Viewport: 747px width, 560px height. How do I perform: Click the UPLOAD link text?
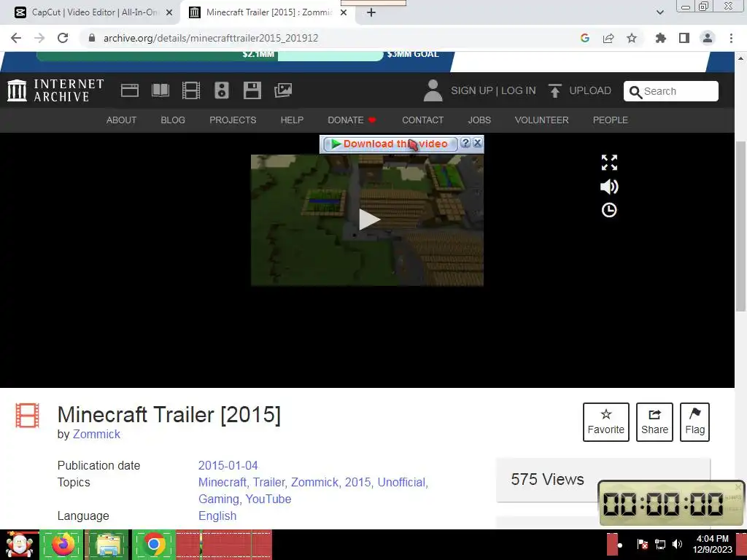tap(590, 90)
